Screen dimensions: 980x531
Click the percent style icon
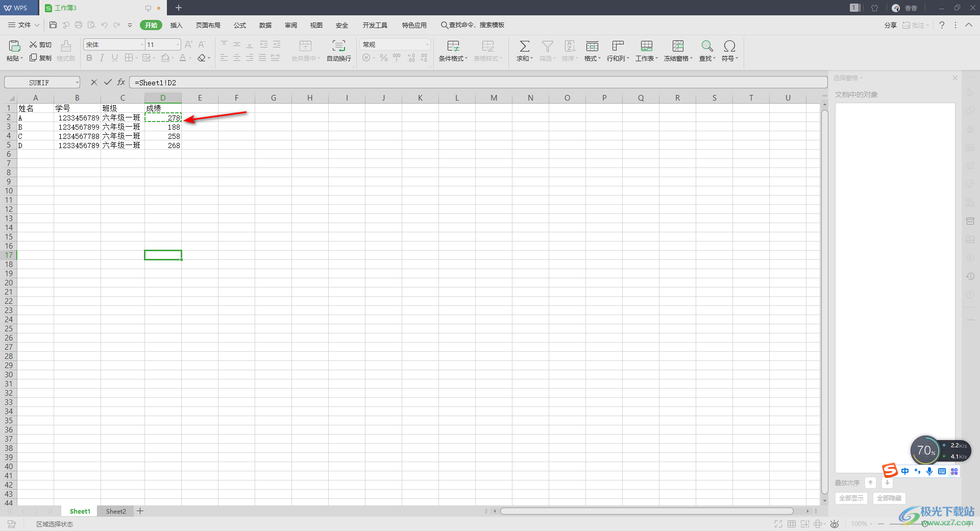(x=384, y=58)
